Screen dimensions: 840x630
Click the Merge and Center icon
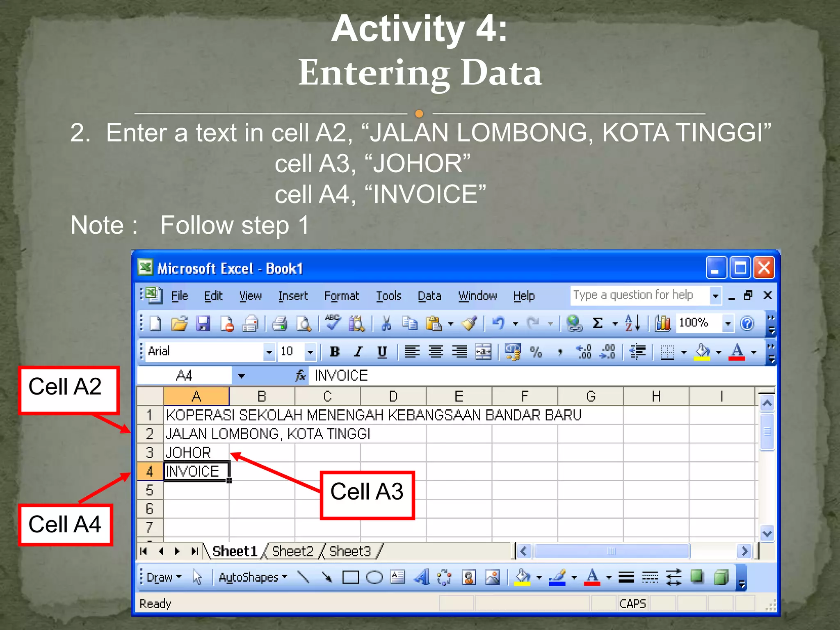[x=483, y=352]
